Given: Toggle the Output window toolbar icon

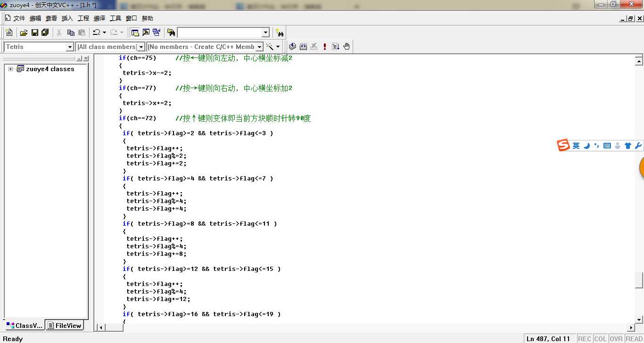Looking at the screenshot, I should (x=146, y=33).
